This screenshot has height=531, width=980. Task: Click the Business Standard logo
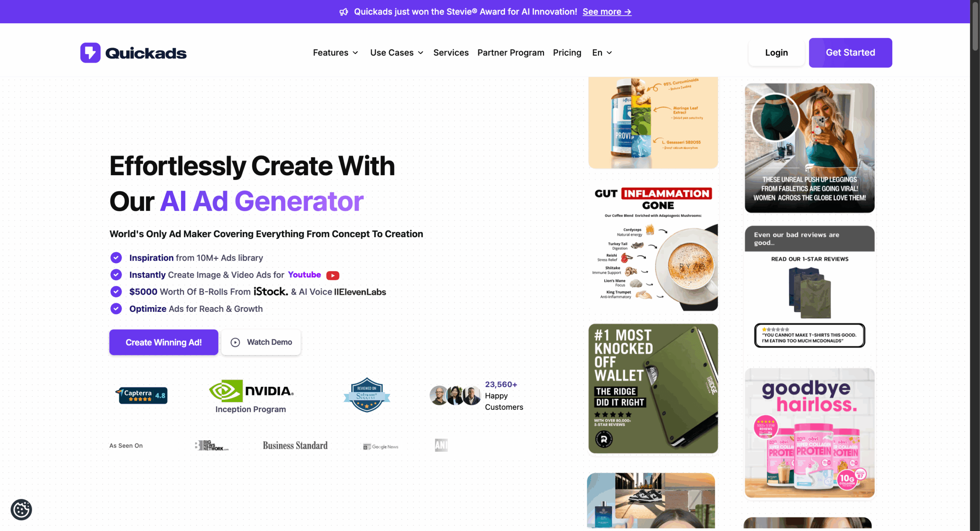coord(295,446)
